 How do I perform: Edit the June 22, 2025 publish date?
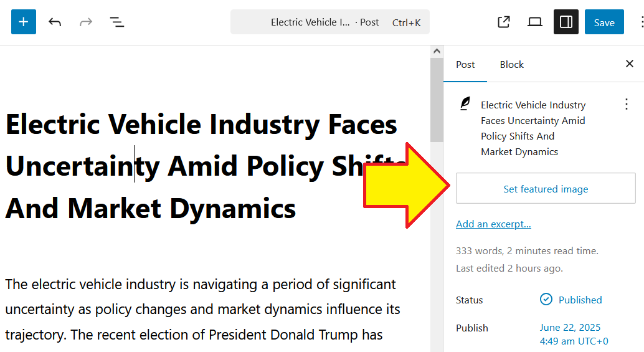click(574, 334)
